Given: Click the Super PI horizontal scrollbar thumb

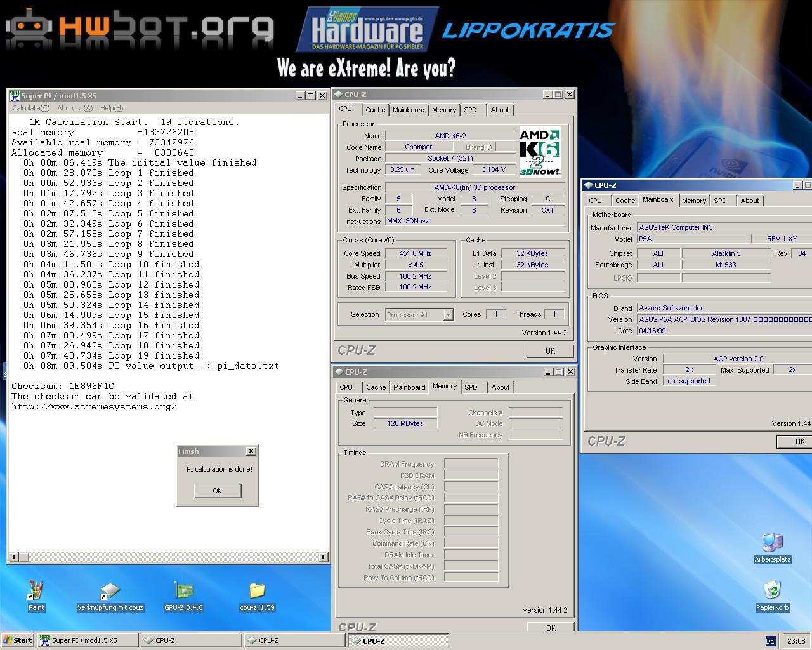Looking at the screenshot, I should click(23, 557).
